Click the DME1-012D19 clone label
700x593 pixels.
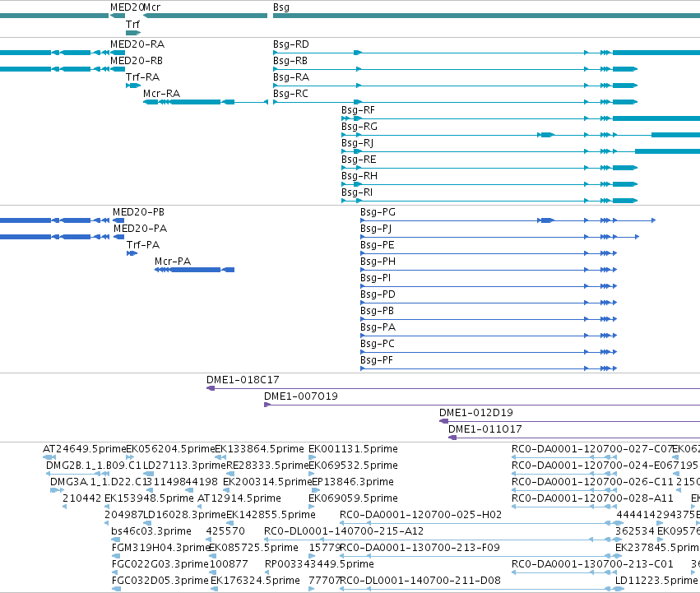click(476, 413)
